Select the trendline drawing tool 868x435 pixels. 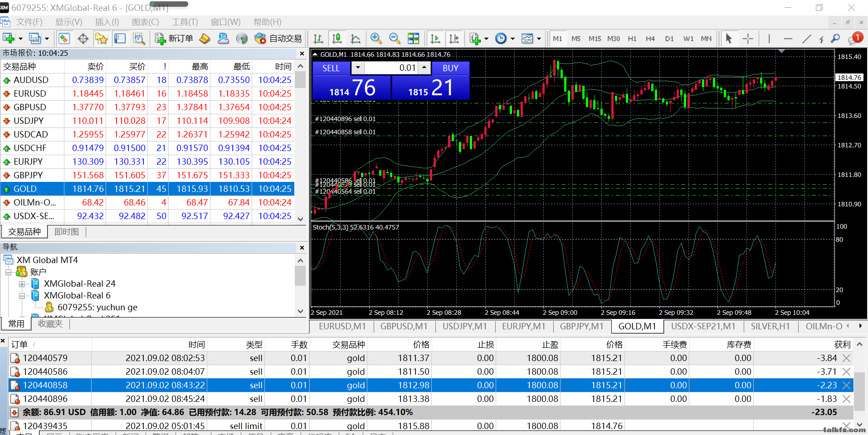click(x=806, y=39)
